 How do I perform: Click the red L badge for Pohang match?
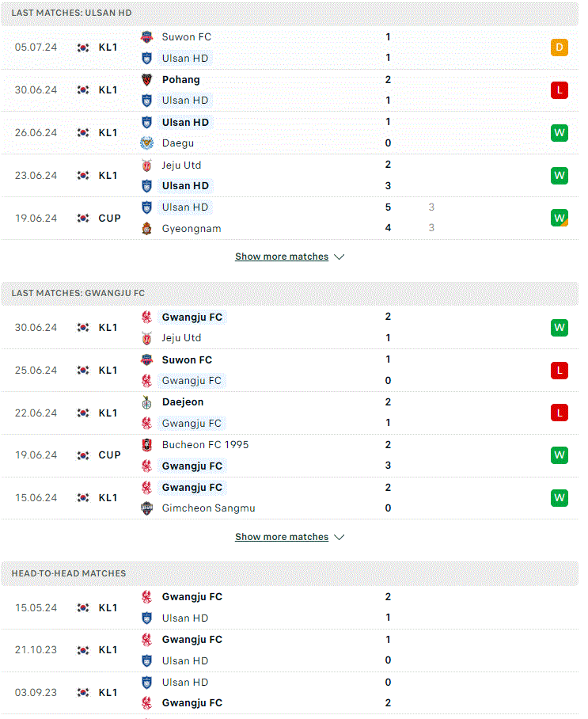(560, 90)
